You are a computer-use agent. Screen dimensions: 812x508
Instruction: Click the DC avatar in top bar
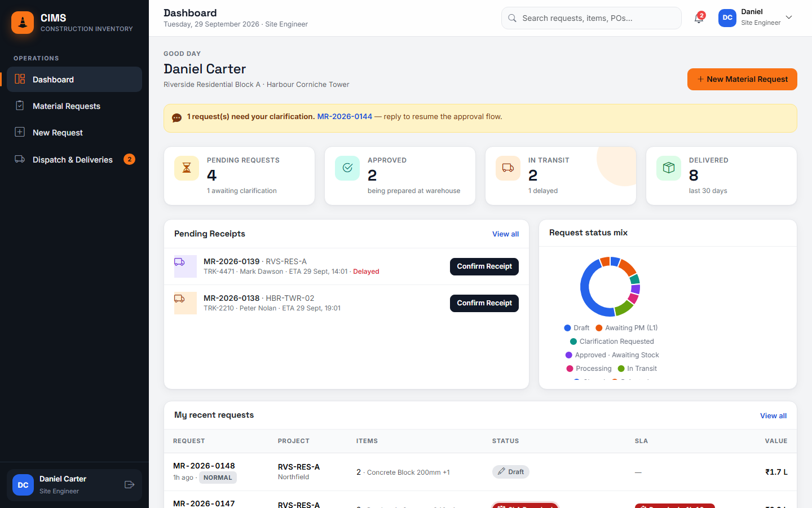[727, 18]
